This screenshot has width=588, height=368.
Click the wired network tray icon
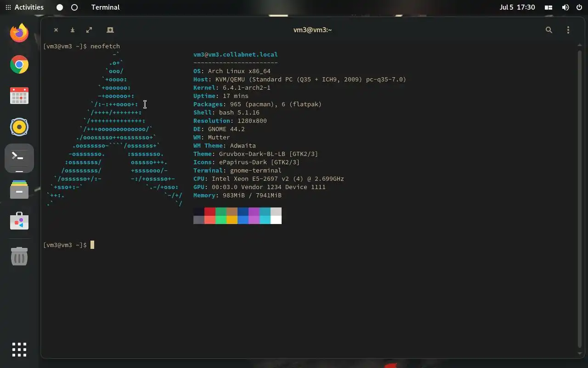tap(548, 7)
